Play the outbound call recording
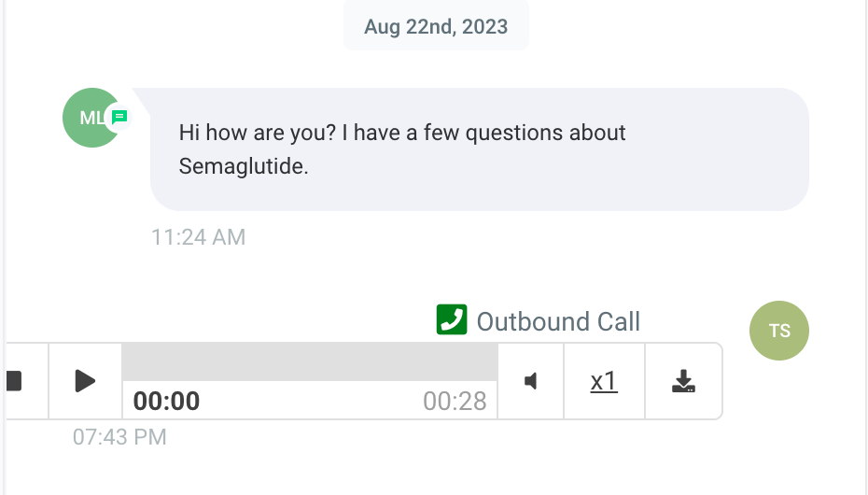 [x=85, y=381]
